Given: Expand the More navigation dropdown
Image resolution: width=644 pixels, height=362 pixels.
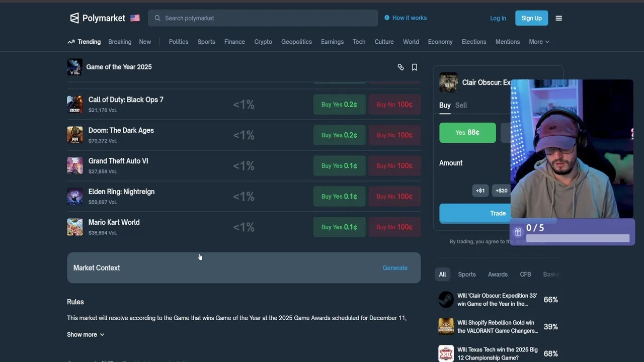Looking at the screenshot, I should click(x=539, y=42).
